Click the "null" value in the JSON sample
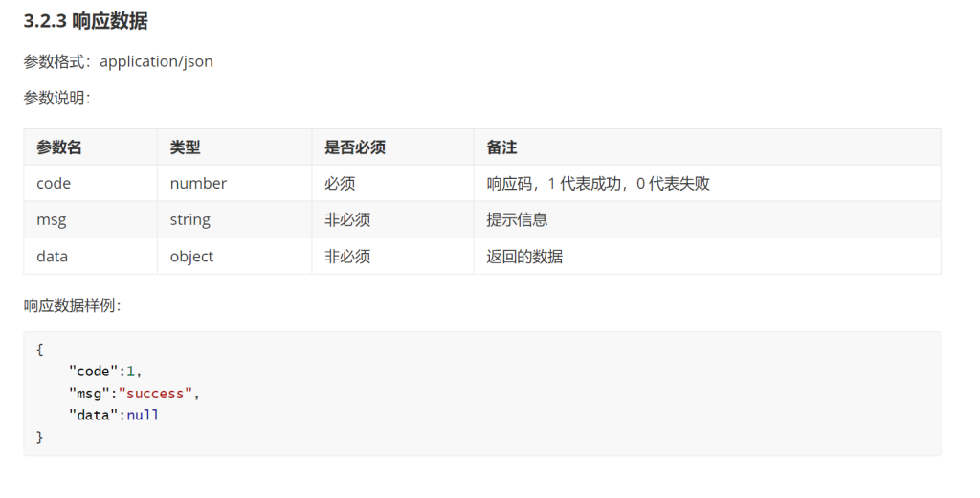The height and width of the screenshot is (498, 980). tap(143, 415)
